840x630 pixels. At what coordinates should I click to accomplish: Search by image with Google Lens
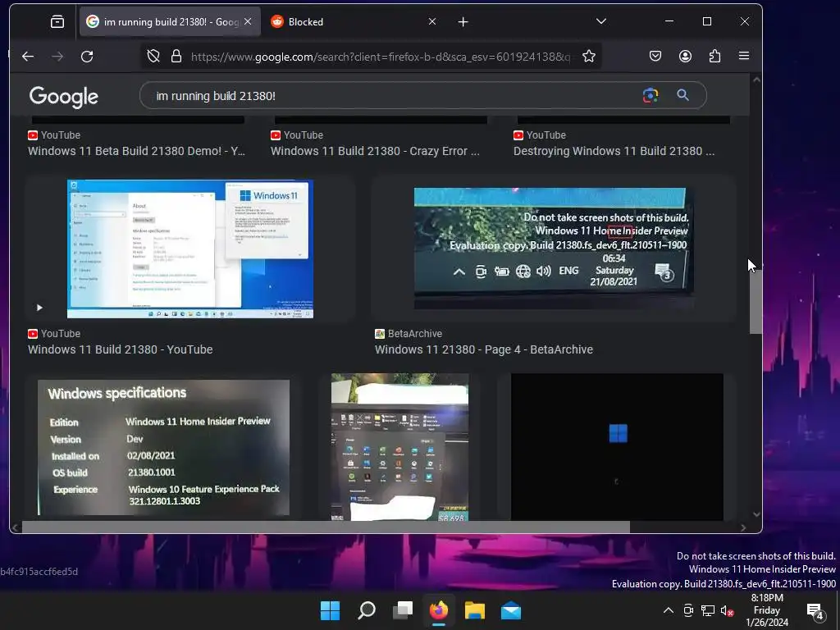tap(651, 95)
